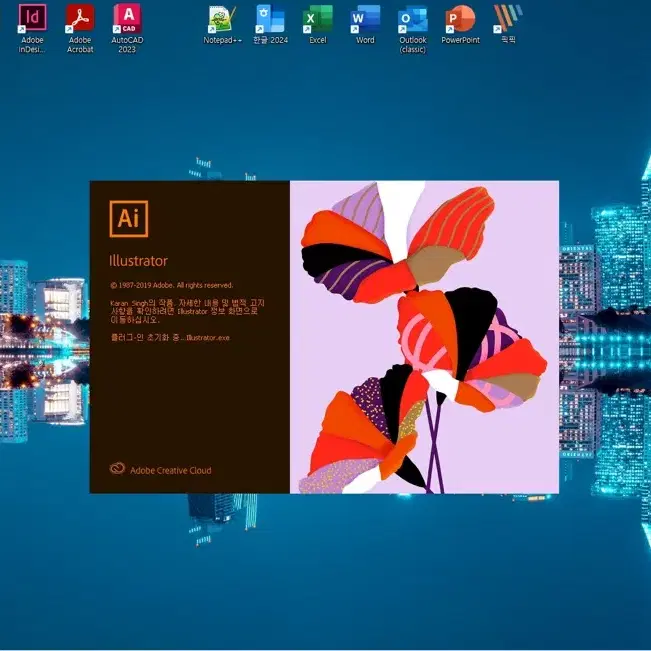The image size is (651, 651).
Task: Open the PowerPoint desktop shortcut
Action: click(x=460, y=25)
